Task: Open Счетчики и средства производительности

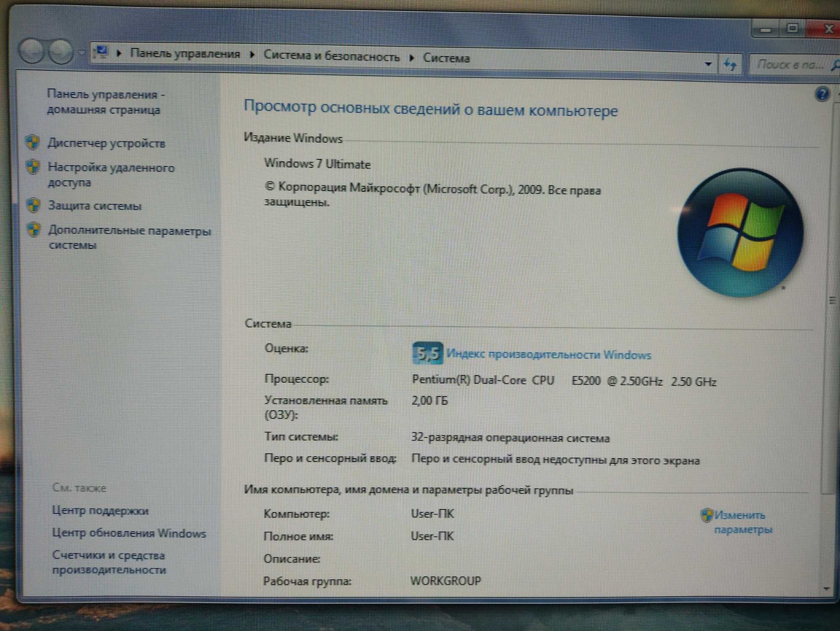Action: 109,563
